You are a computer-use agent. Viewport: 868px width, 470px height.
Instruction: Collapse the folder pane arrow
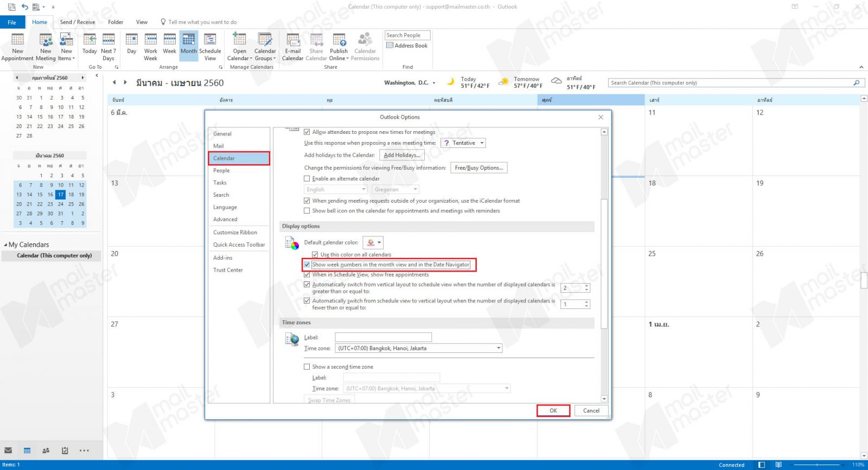click(97, 75)
